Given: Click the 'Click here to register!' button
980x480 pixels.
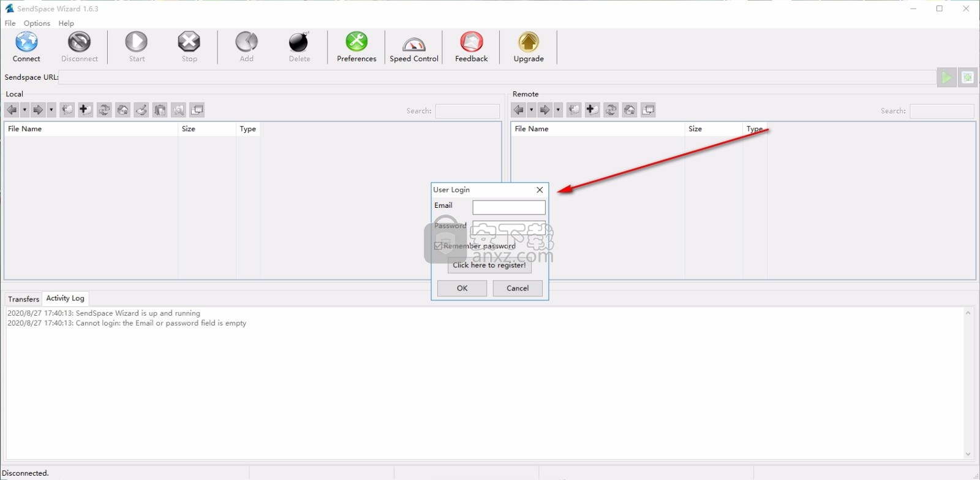Looking at the screenshot, I should tap(489, 265).
